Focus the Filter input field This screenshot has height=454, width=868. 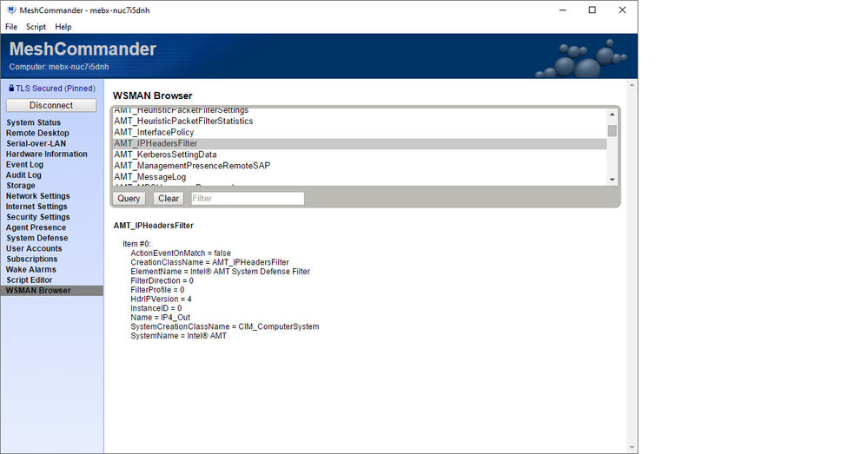pyautogui.click(x=248, y=199)
